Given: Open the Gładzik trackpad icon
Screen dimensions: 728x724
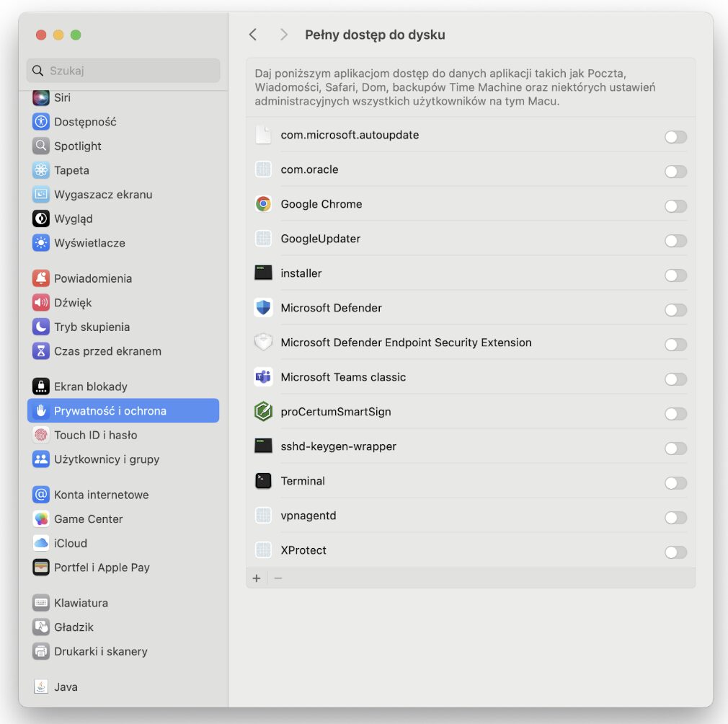Looking at the screenshot, I should (41, 627).
